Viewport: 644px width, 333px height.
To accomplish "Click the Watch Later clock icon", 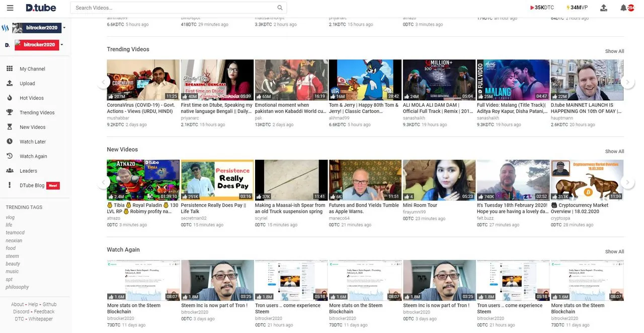I will [10, 142].
